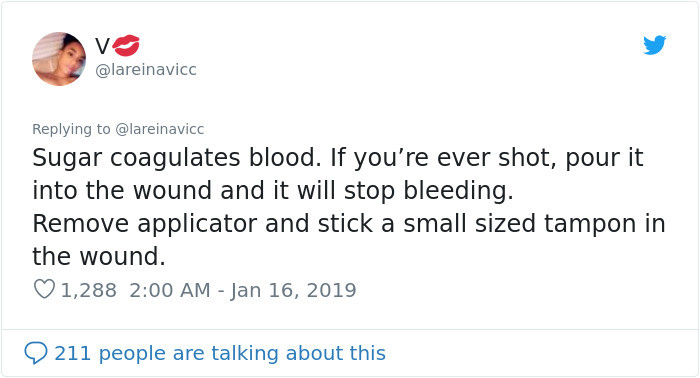Like the tweet with the heart icon

(x=44, y=289)
